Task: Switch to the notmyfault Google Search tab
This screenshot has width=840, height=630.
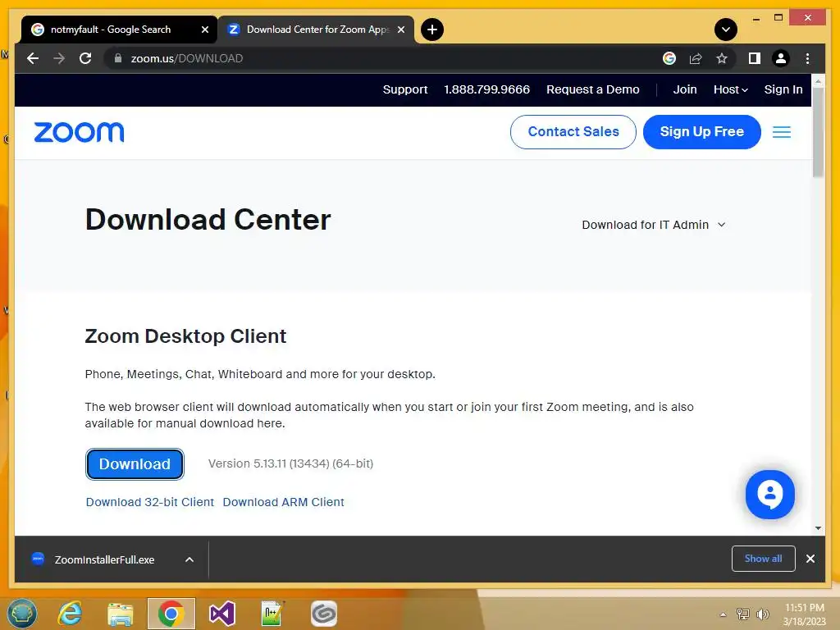Action: pos(111,30)
